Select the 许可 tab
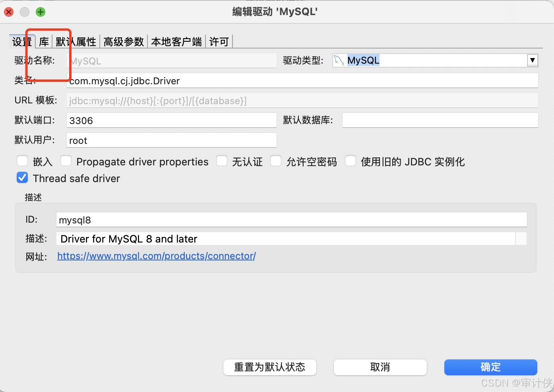Image resolution: width=554 pixels, height=392 pixels. [219, 42]
